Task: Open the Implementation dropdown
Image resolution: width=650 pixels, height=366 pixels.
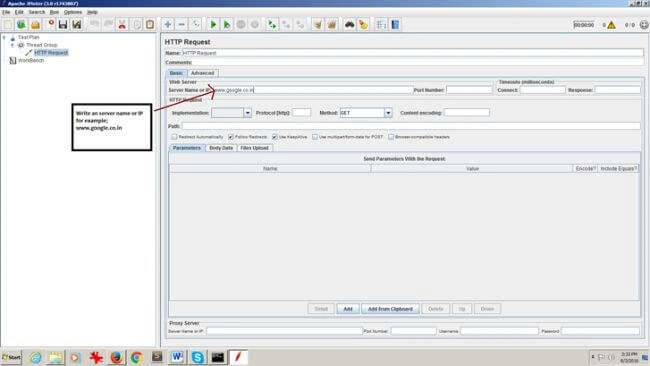Action: coord(247,113)
